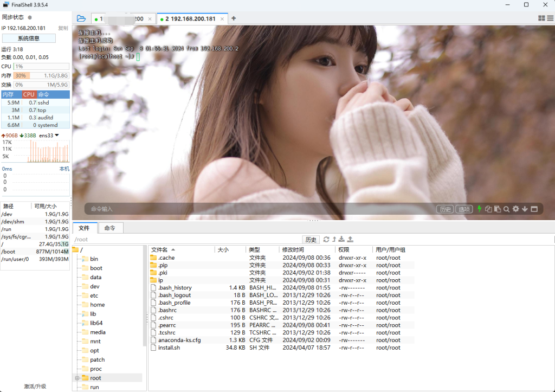The width and height of the screenshot is (555, 392).
Task: Click the /root path field
Action: (x=187, y=240)
